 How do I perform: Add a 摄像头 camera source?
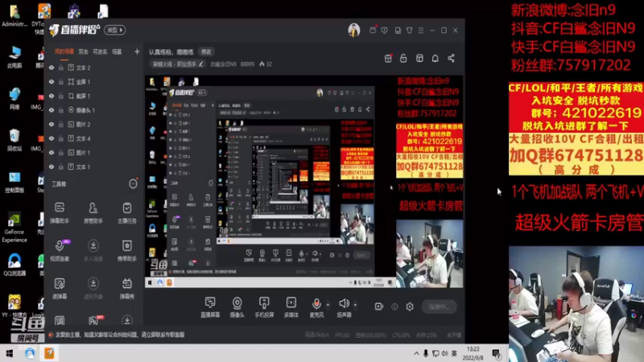[x=237, y=307]
